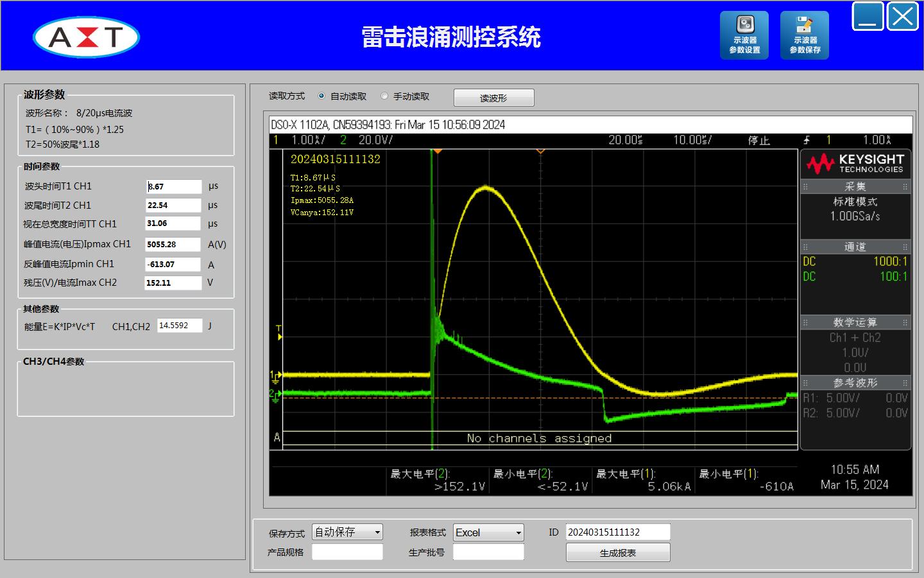This screenshot has width=924, height=578.
Task: Click the ID input field
Action: (618, 532)
